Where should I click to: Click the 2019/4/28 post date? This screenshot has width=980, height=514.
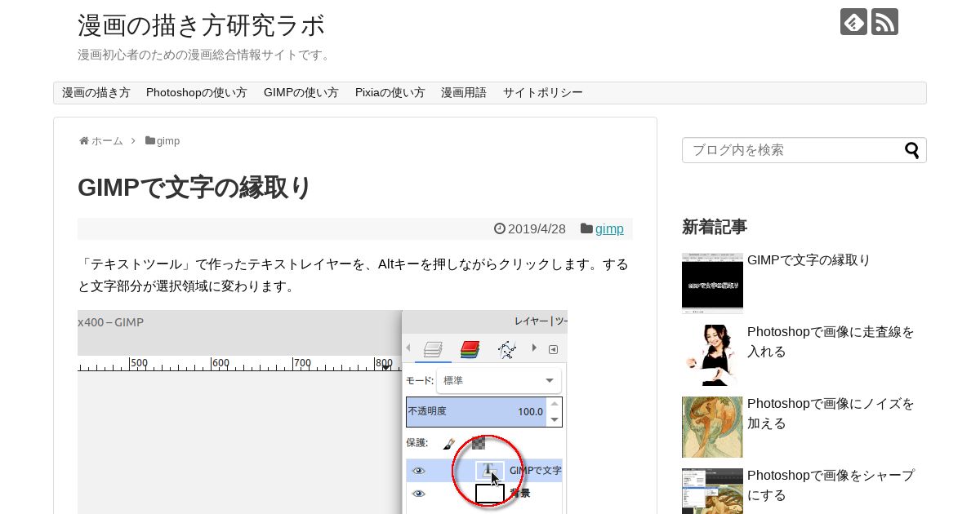(537, 229)
